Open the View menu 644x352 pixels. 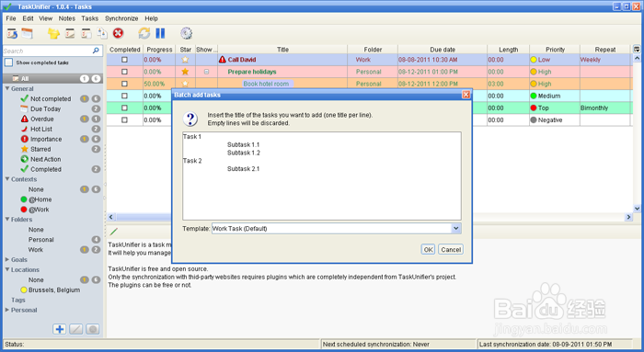[46, 18]
